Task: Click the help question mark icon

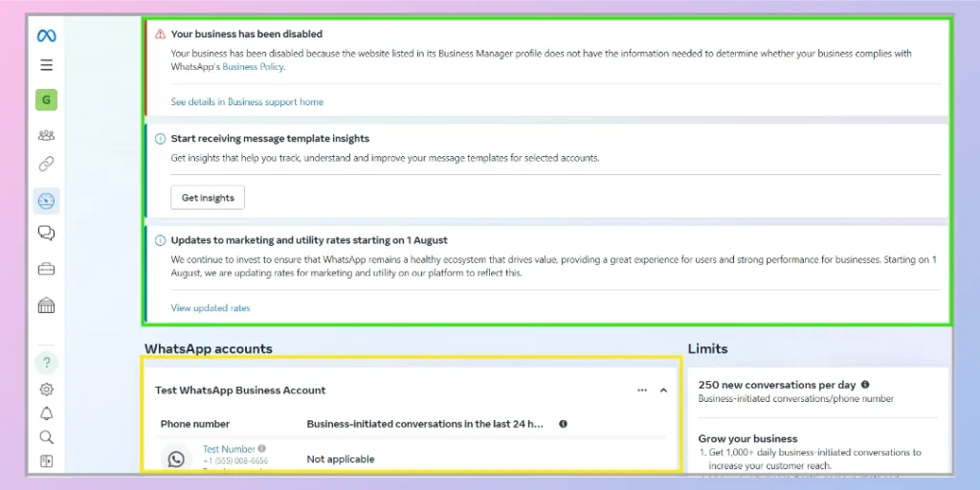Action: pos(46,363)
